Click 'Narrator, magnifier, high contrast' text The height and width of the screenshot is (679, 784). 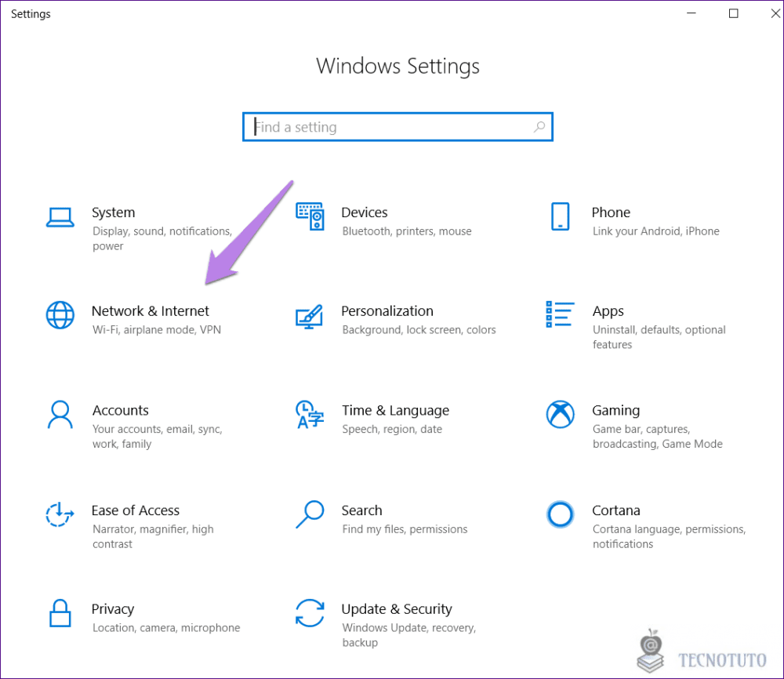click(153, 536)
